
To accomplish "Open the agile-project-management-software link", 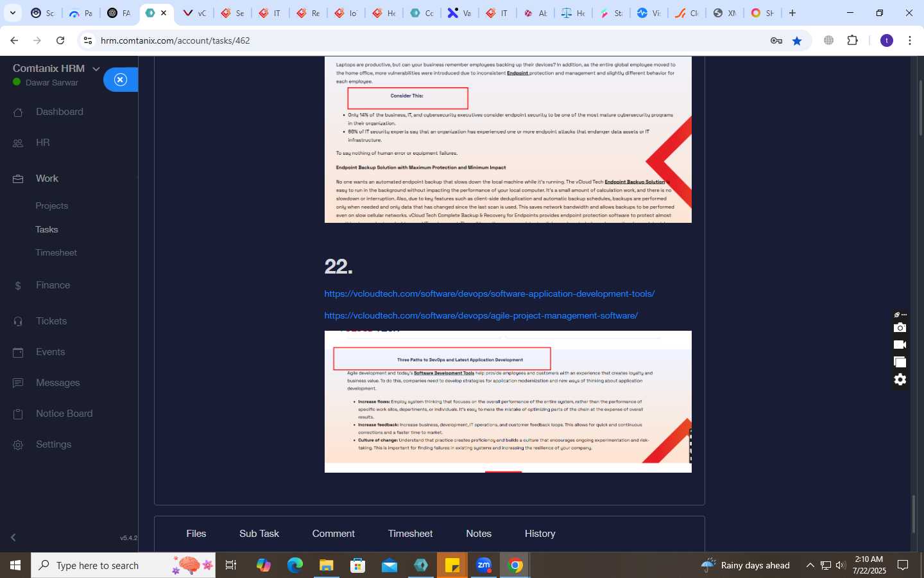I will coord(481,315).
